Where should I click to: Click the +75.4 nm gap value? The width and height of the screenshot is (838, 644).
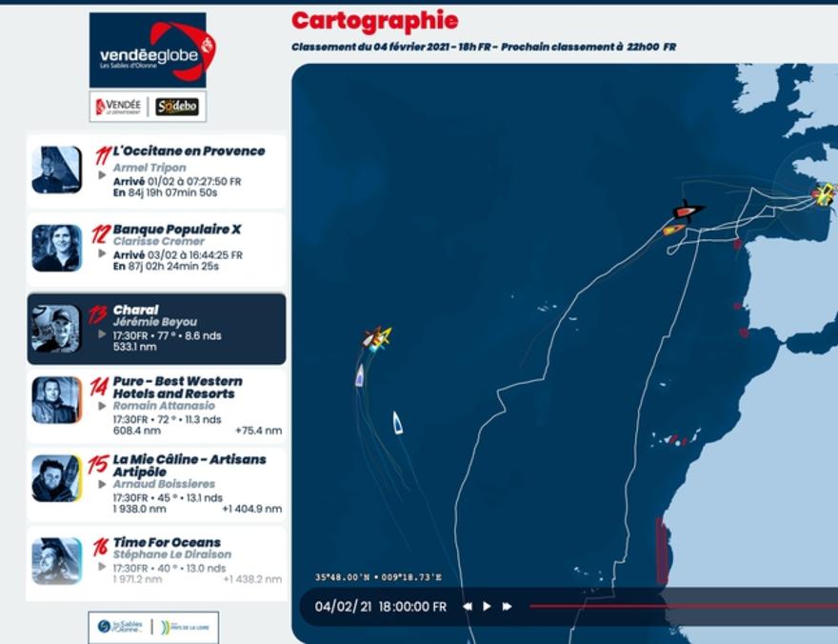[x=258, y=431]
